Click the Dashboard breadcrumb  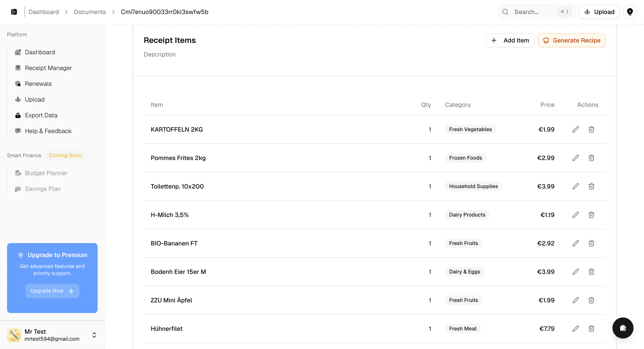[x=44, y=12]
